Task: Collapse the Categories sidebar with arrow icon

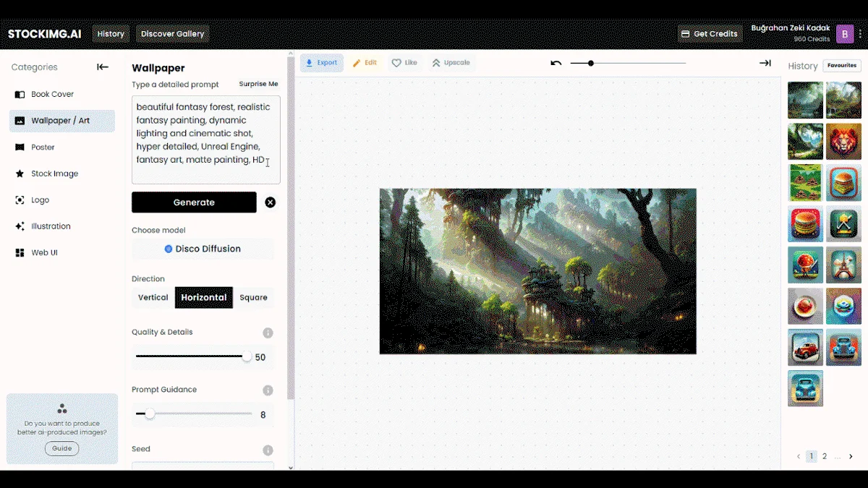Action: coord(103,67)
